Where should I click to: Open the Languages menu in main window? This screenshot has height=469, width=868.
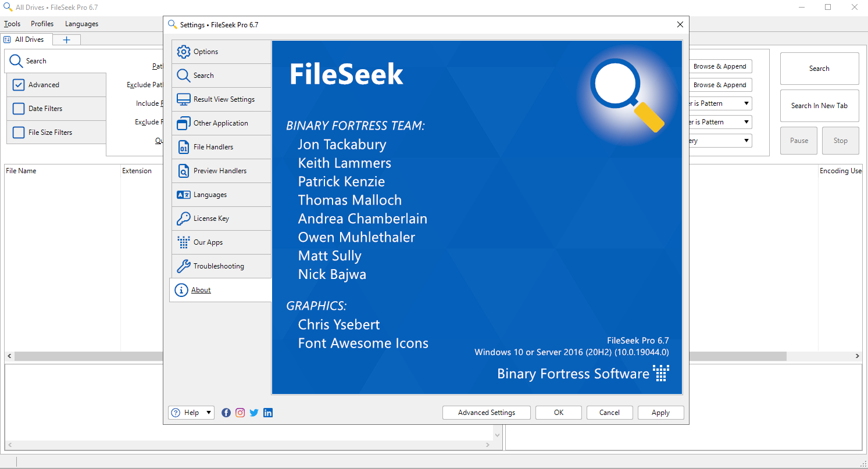81,24
